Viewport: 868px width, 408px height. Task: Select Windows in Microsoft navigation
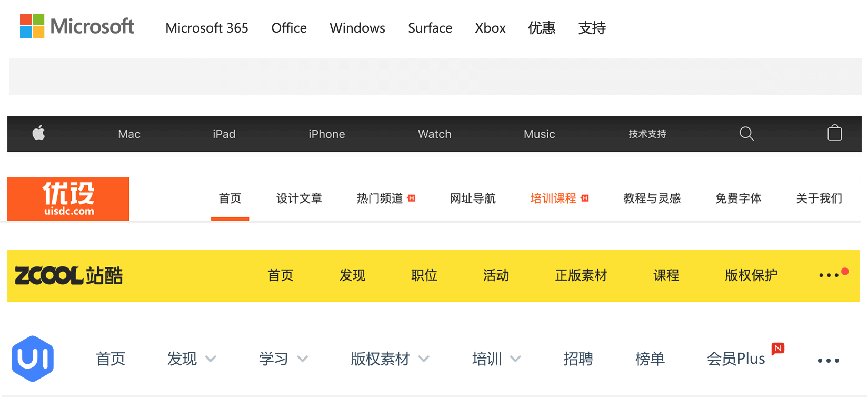tap(357, 28)
